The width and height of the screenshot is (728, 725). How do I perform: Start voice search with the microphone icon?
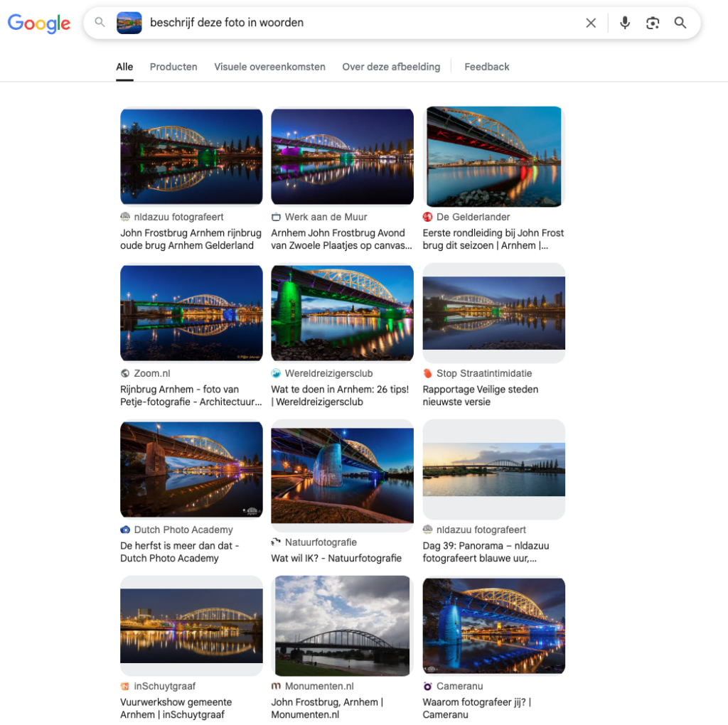[625, 23]
